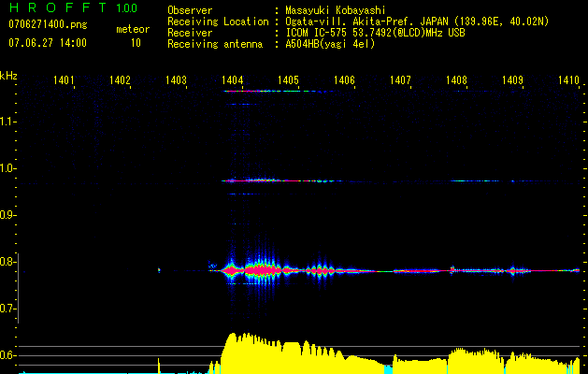Screen dimensions: 588x374
Task: Click the Receiver label
Action: click(x=190, y=33)
